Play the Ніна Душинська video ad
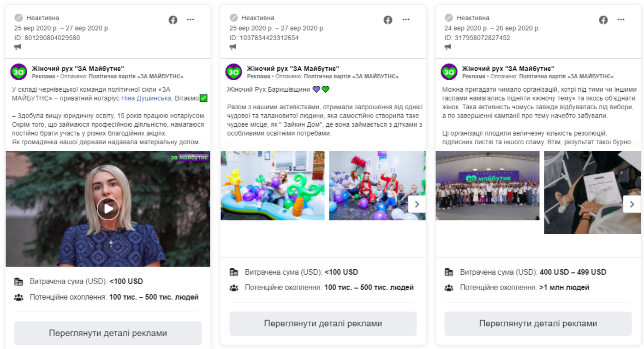Image resolution: width=644 pixels, height=349 pixels. (x=108, y=209)
